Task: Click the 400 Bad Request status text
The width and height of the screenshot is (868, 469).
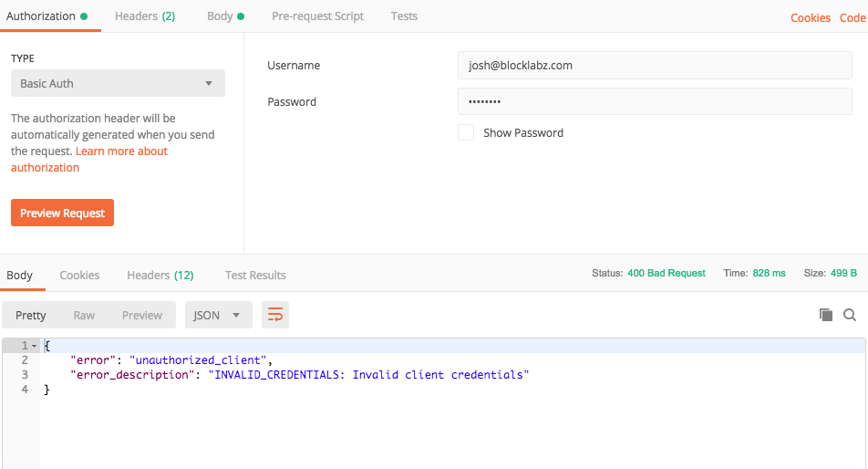Action: tap(666, 273)
